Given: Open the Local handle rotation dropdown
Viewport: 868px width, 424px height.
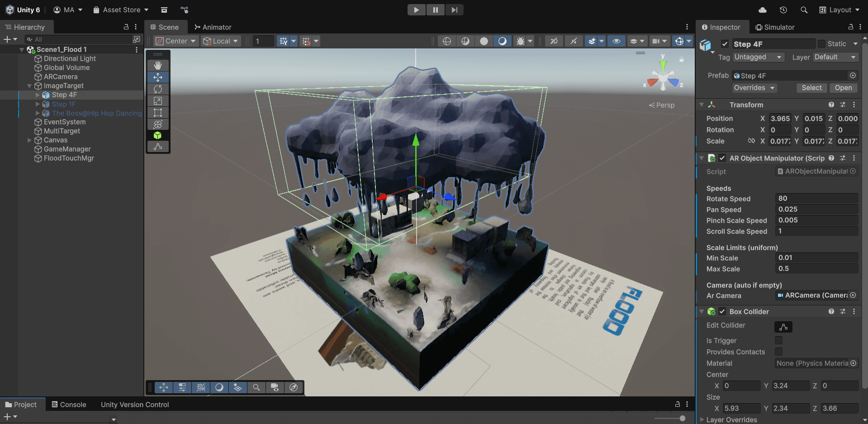Looking at the screenshot, I should 220,41.
